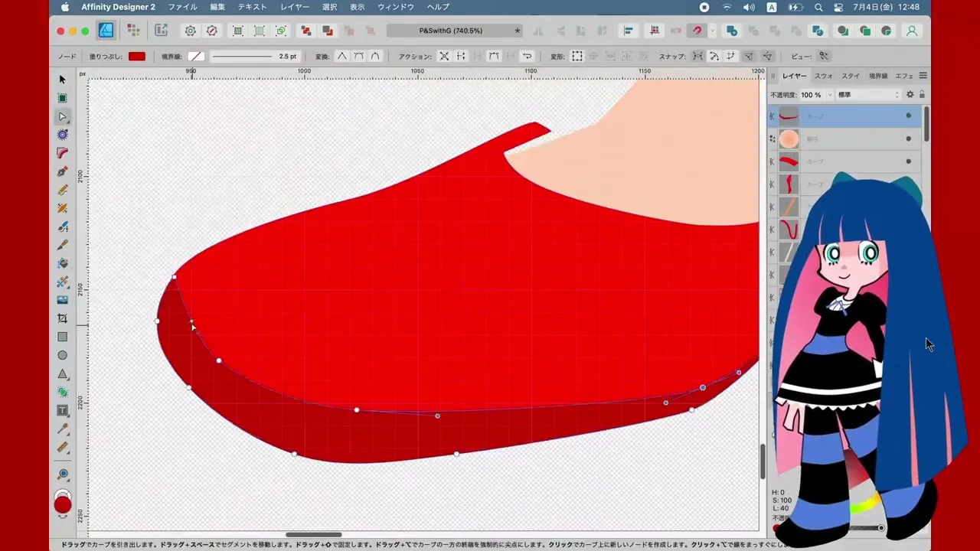The image size is (980, 551).
Task: Select the Vector Crop tool
Action: 63,318
